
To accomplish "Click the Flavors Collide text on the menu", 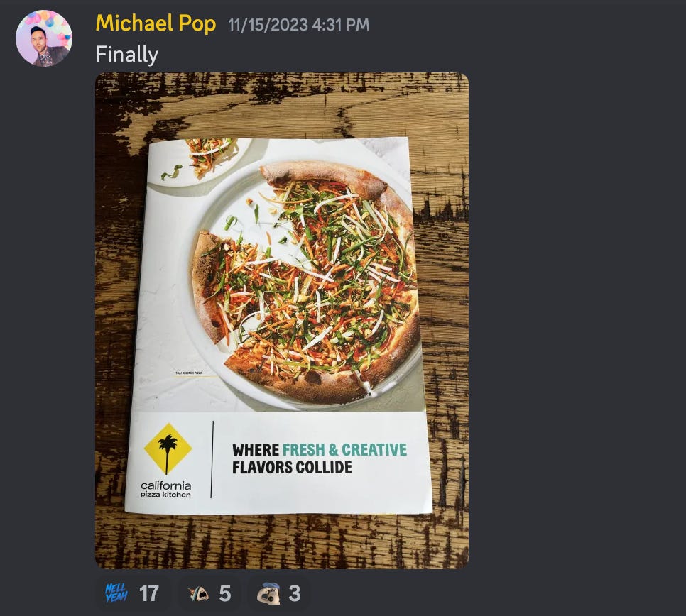I will coord(292,468).
